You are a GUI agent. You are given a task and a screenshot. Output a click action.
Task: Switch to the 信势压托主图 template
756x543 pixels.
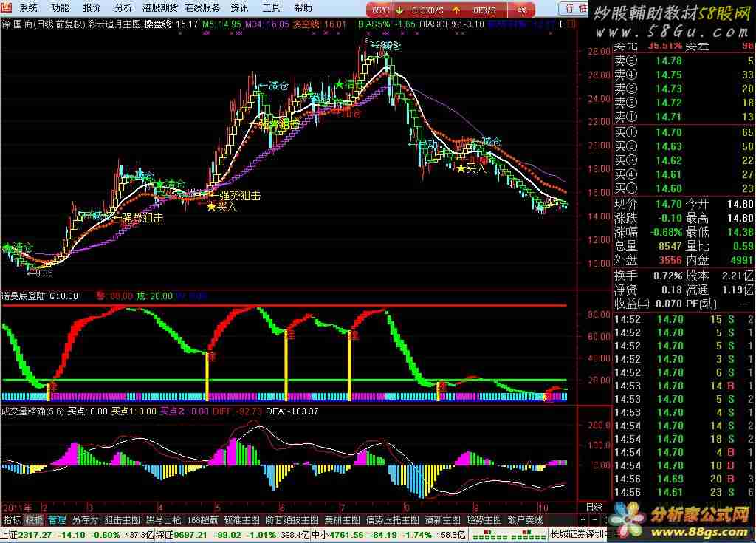coord(393,520)
